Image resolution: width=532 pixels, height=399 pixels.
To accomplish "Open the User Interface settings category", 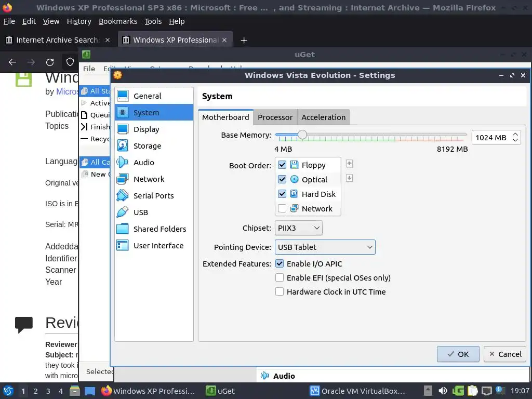I will pos(154,246).
